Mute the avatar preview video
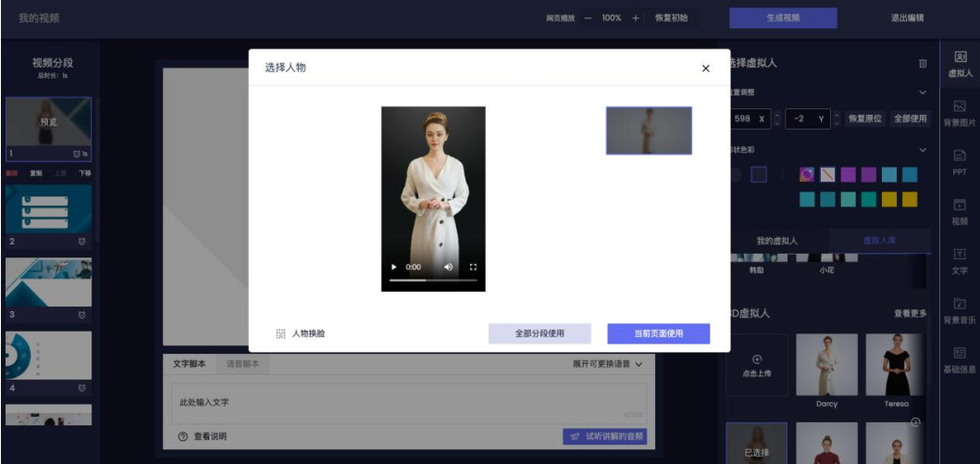Viewport: 980px width, 464px height. (x=448, y=267)
